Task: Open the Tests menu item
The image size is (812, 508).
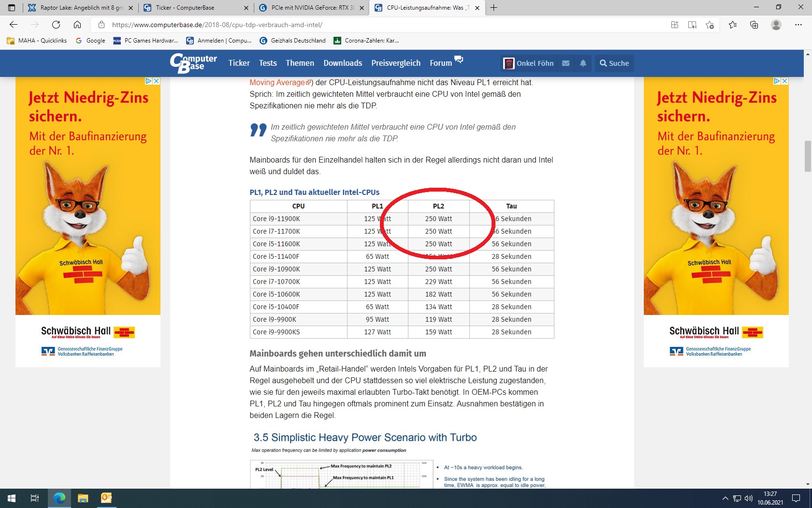Action: point(268,63)
